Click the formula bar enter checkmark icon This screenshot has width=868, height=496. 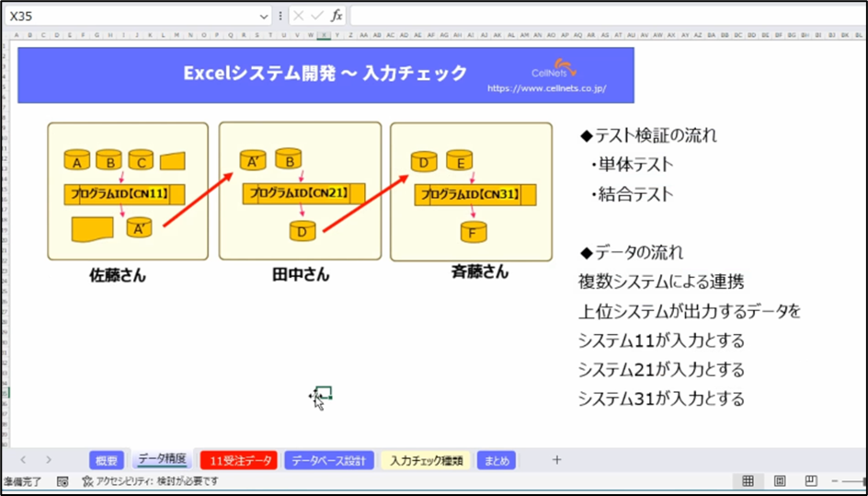point(316,16)
